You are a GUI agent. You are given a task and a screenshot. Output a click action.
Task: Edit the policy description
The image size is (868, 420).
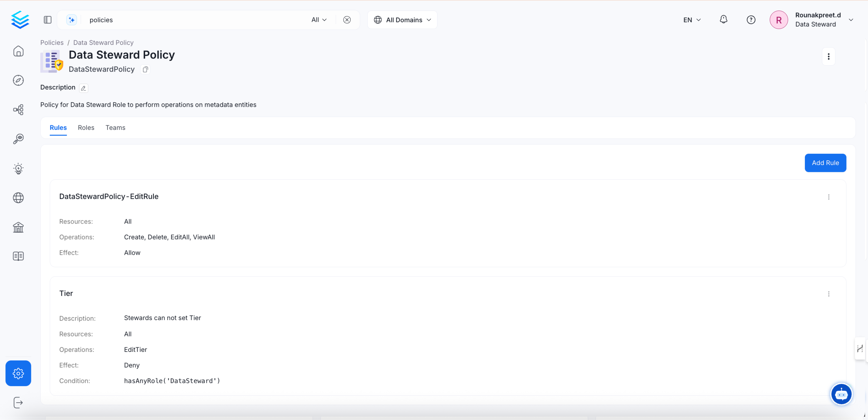[83, 88]
